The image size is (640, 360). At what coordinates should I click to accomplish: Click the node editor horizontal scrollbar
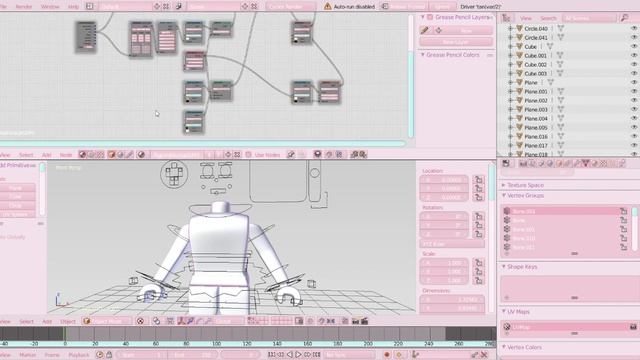pyautogui.click(x=202, y=143)
